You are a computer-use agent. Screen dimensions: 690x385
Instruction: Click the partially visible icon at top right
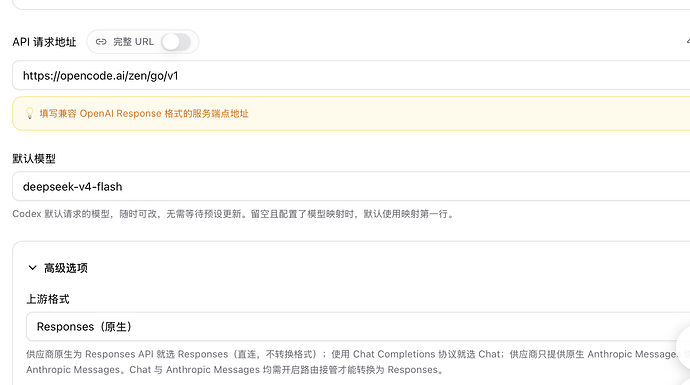688,42
